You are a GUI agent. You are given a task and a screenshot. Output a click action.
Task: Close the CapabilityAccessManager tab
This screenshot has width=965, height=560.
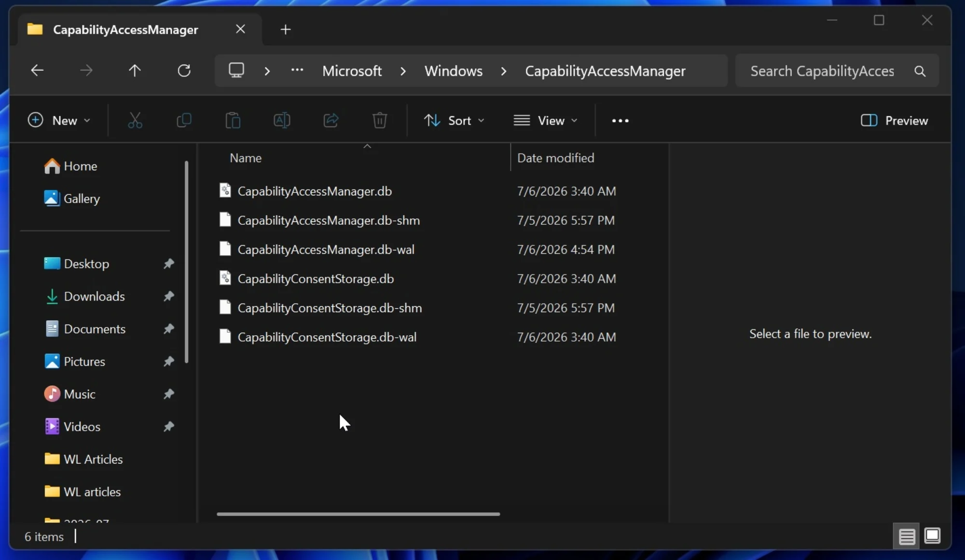[x=240, y=29]
